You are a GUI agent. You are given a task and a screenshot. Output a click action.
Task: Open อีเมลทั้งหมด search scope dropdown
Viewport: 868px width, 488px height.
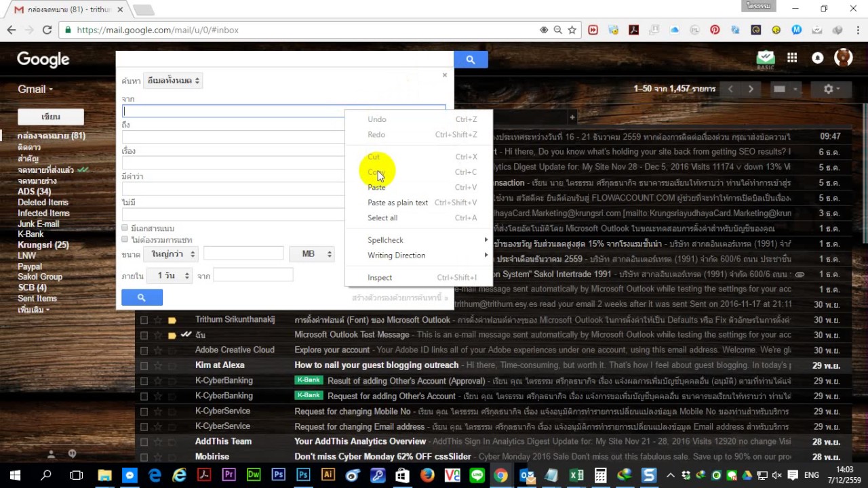[173, 81]
